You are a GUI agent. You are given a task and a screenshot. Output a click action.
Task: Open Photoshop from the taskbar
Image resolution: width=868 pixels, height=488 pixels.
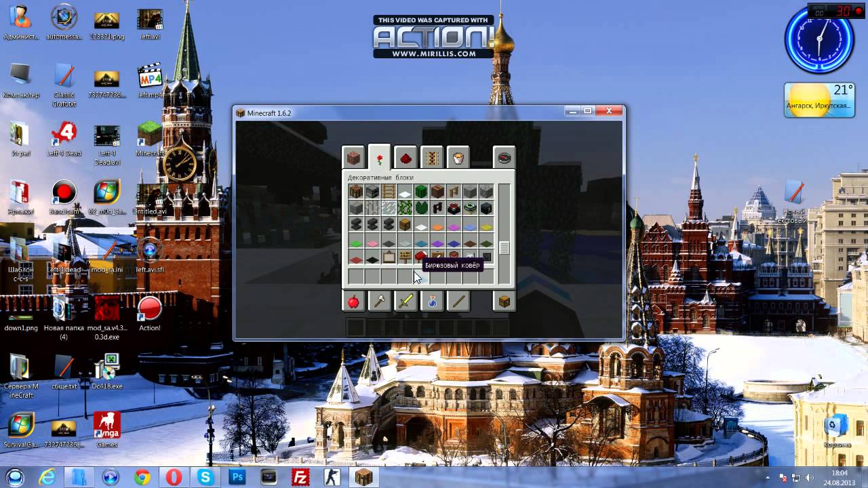click(x=237, y=477)
